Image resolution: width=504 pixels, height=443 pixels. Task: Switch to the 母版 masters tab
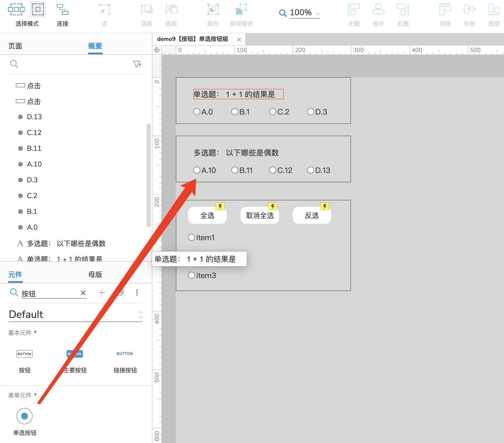95,274
